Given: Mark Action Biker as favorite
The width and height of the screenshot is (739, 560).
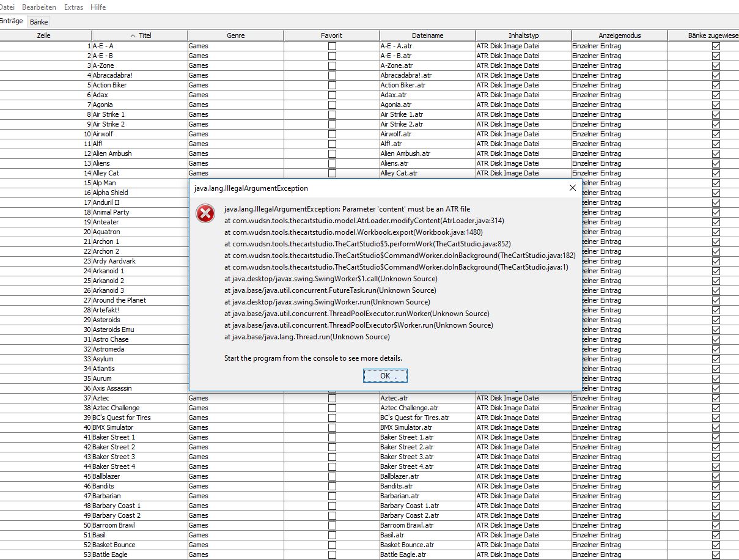Looking at the screenshot, I should coord(332,85).
